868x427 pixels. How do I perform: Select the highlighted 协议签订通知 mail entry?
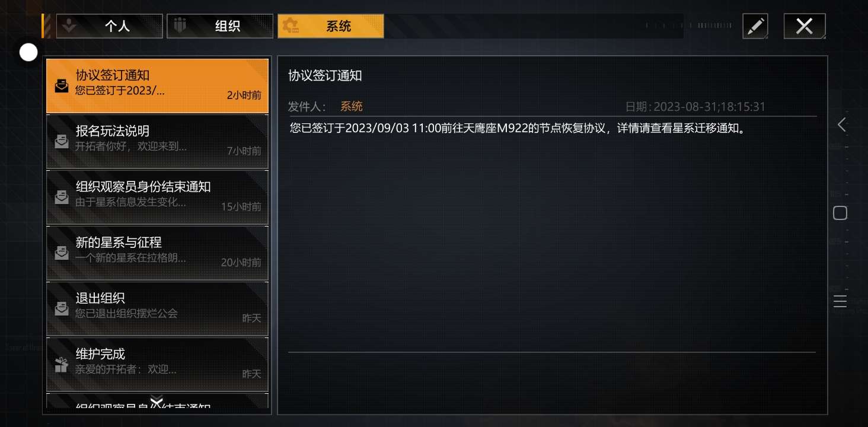tap(157, 86)
